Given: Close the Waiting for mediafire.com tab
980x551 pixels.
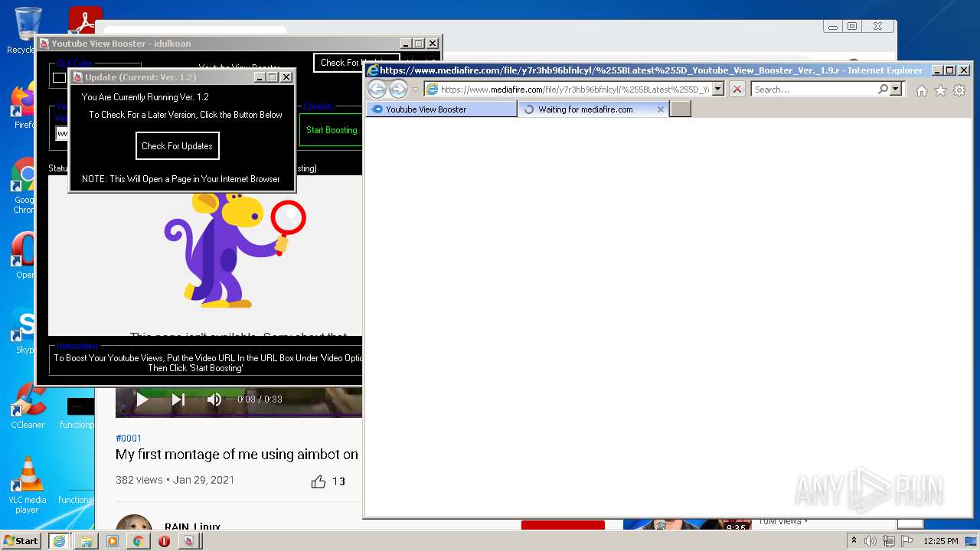Looking at the screenshot, I should tap(661, 109).
